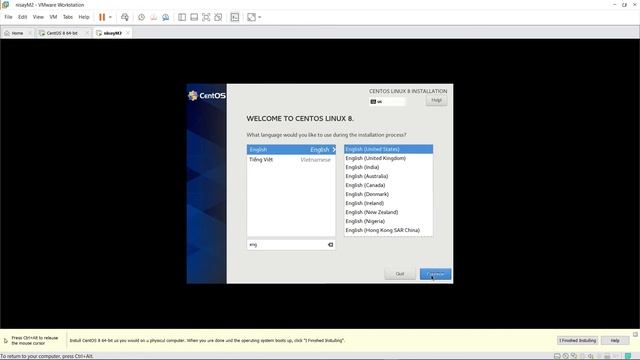Open the Edit menu
The image size is (640, 360).
coord(22,17)
